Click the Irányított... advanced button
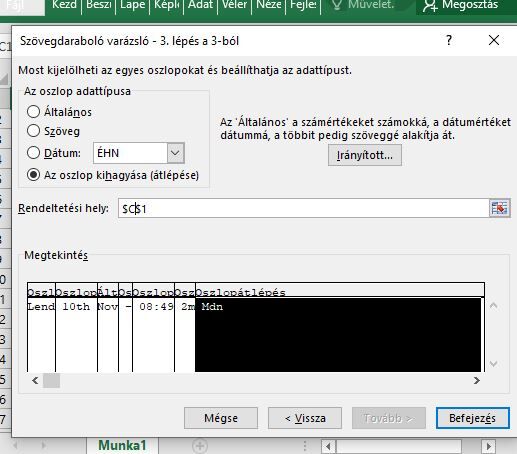Screen dimensions: 517x454 365,155
